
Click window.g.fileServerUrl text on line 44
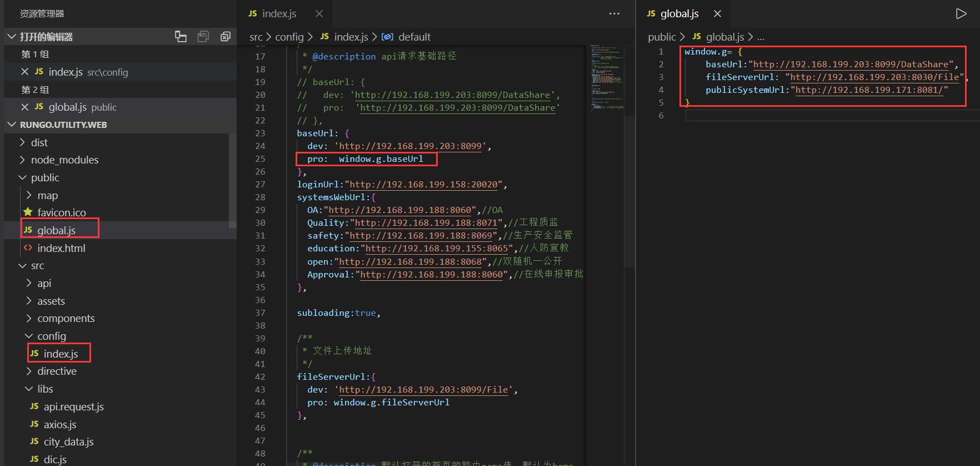(x=392, y=403)
